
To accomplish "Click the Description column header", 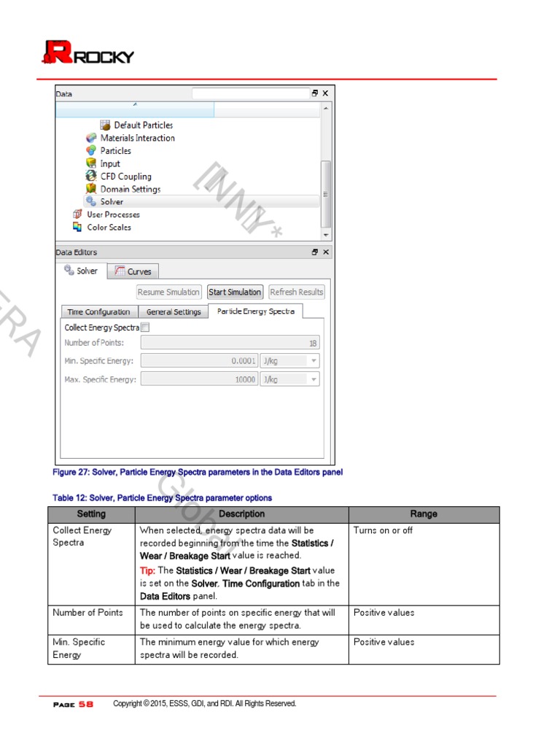I will coord(242,514).
